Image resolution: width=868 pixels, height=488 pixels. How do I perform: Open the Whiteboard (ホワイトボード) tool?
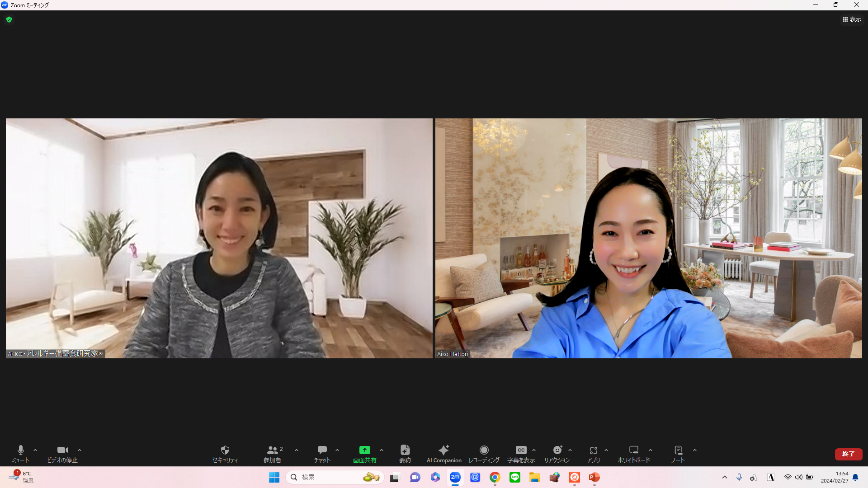click(634, 454)
